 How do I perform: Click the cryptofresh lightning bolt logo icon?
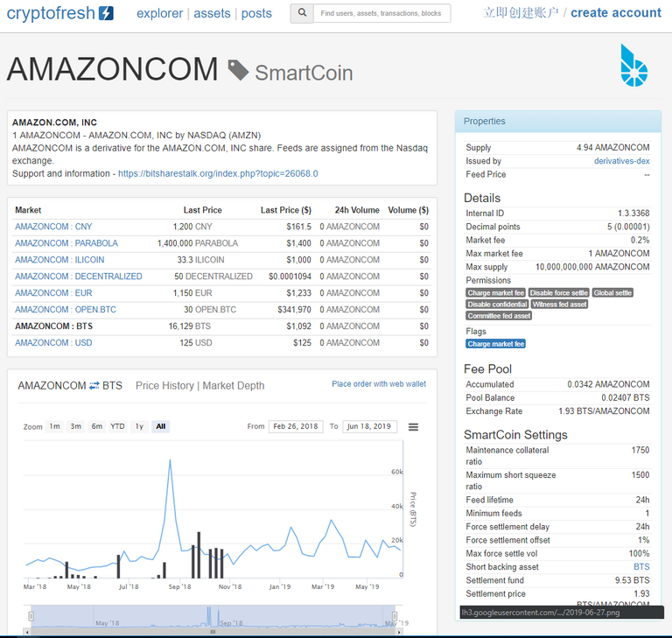coord(106,13)
